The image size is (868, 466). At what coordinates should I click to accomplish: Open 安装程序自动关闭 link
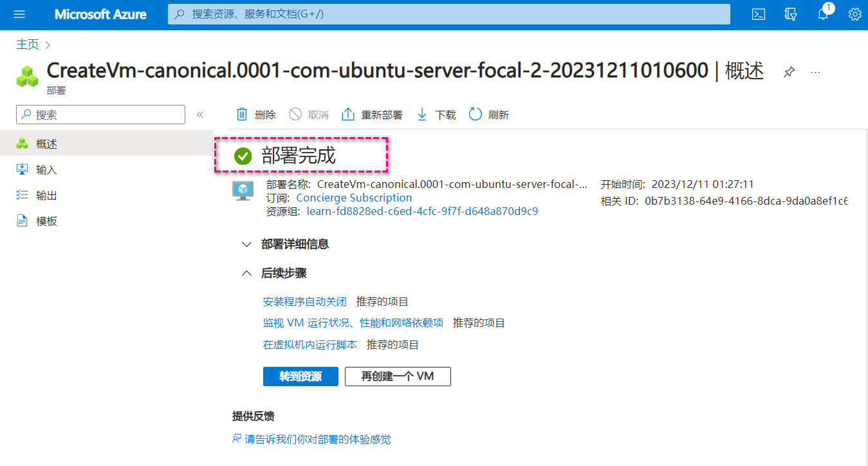305,301
